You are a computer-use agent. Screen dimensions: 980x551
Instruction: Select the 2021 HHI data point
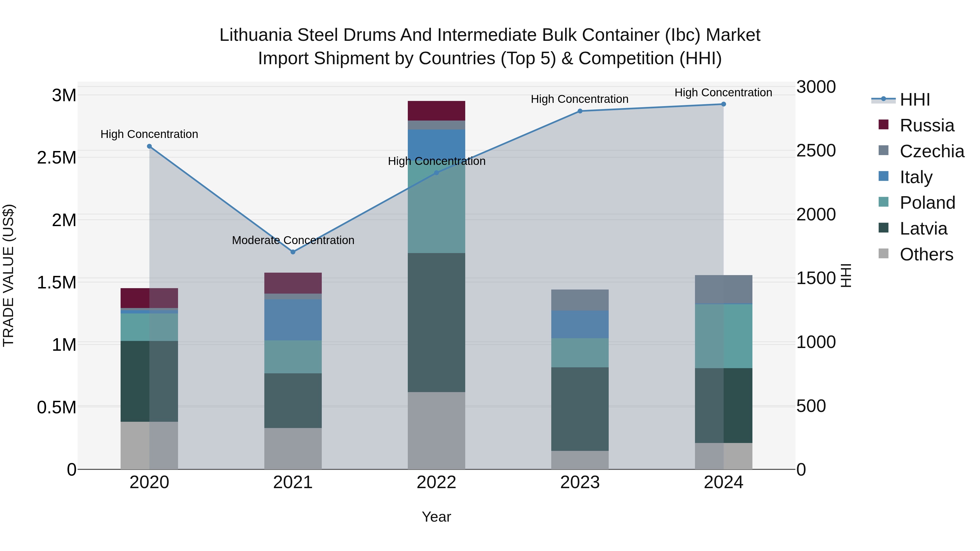point(293,252)
